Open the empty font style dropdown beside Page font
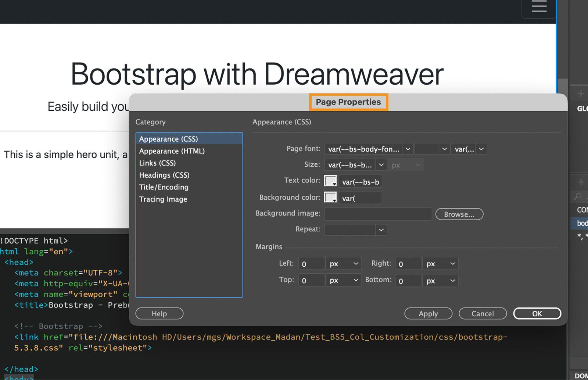Viewport: 588px width, 380px height. tap(444, 149)
